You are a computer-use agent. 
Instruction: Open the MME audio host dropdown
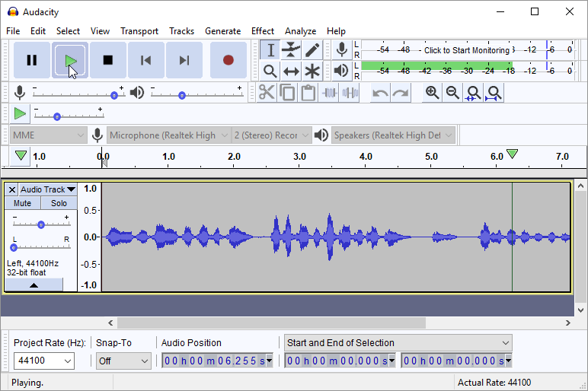(49, 135)
